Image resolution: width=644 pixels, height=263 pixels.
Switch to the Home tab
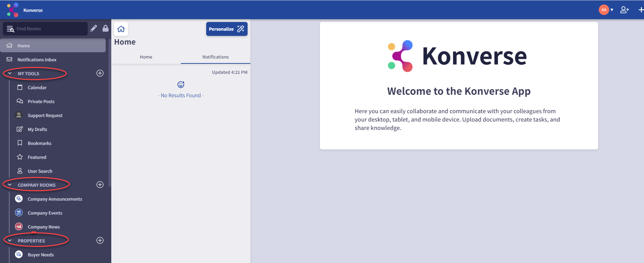coord(146,57)
